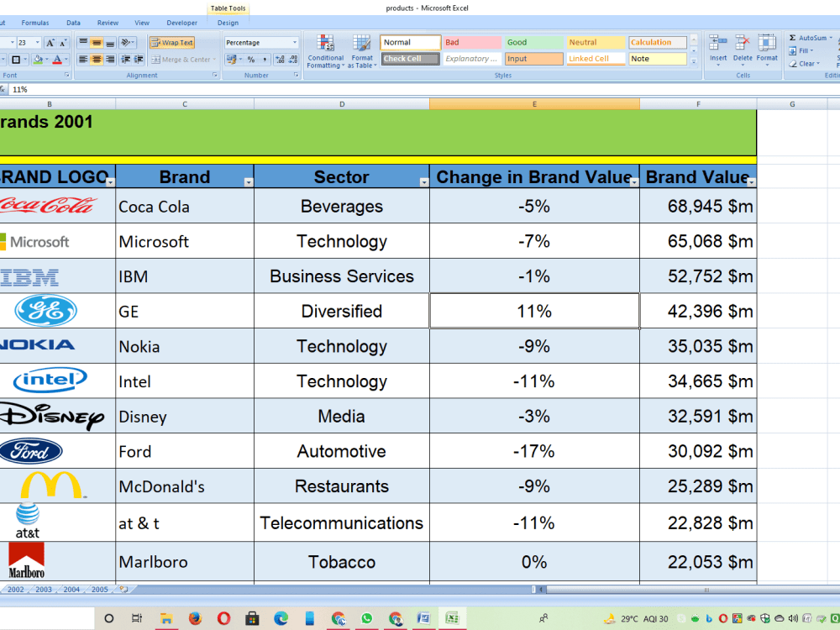Screen dimensions: 840x630
Task: Click the Comma Style icon
Action: [x=265, y=60]
